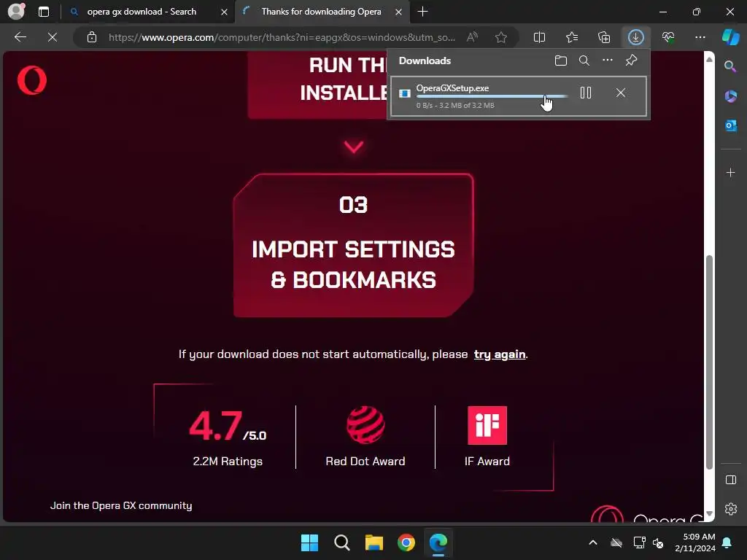Add this page to favorites star

(x=500, y=37)
